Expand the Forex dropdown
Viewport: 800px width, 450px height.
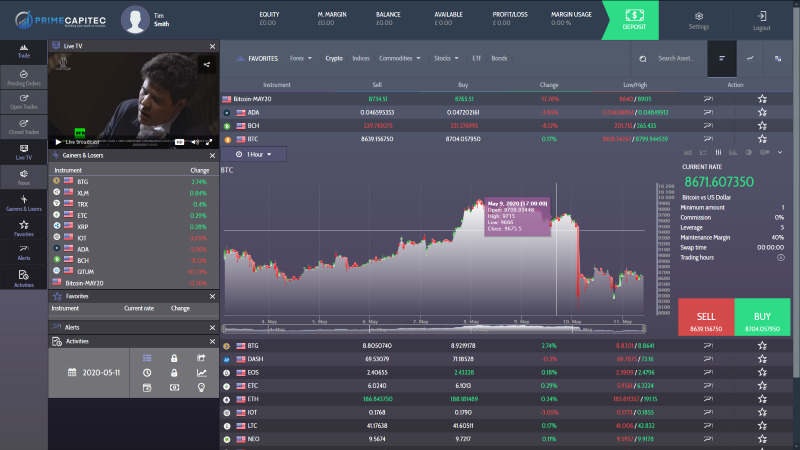tap(301, 58)
